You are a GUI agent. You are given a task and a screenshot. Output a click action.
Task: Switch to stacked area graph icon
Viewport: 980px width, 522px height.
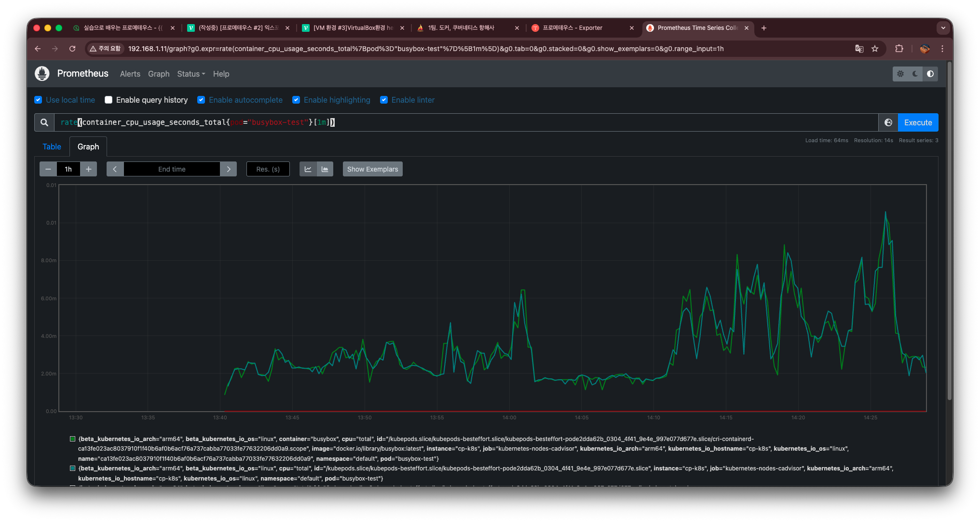click(325, 169)
